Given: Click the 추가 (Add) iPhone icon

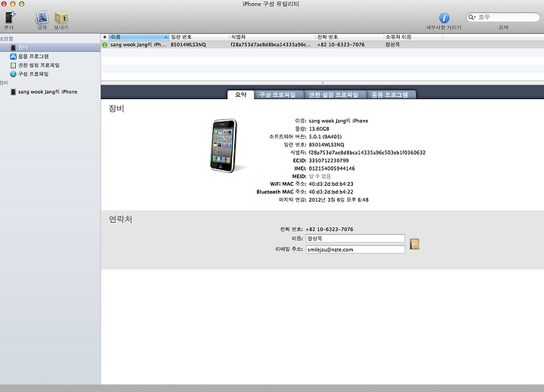Looking at the screenshot, I should pos(10,17).
